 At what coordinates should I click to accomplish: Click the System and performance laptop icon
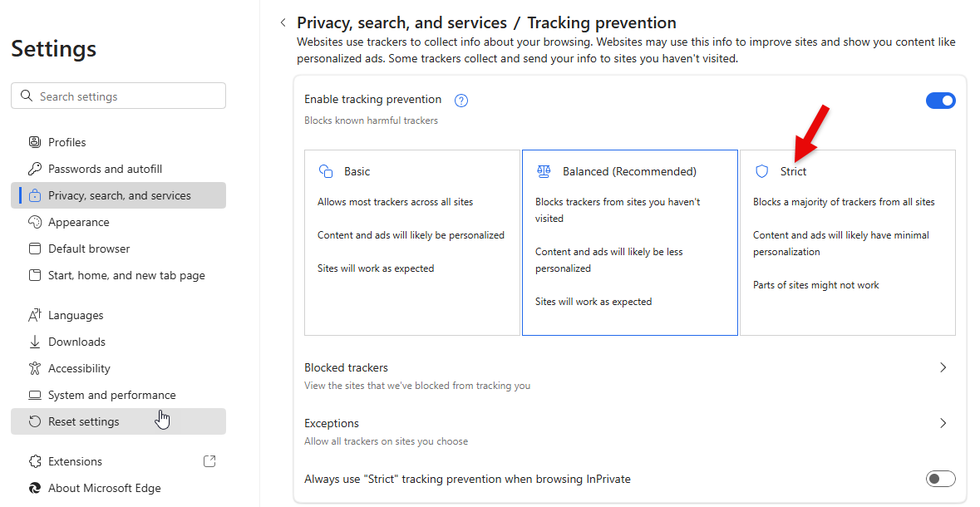pyautogui.click(x=35, y=395)
